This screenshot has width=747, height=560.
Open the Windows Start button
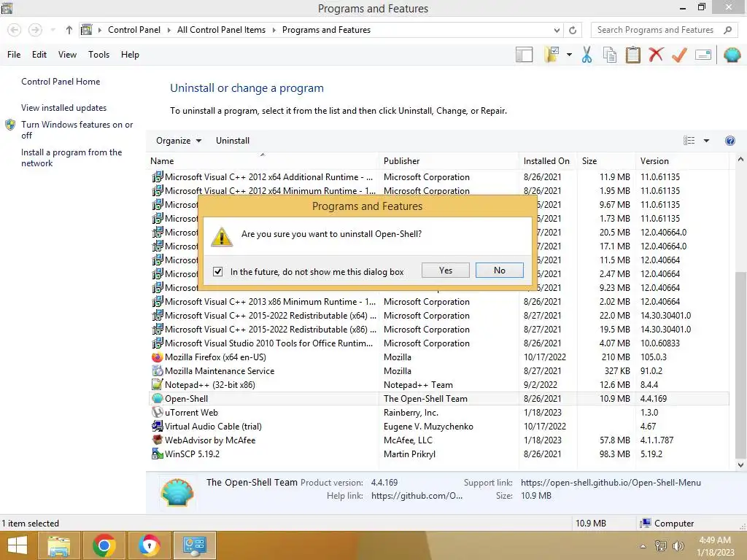click(18, 545)
